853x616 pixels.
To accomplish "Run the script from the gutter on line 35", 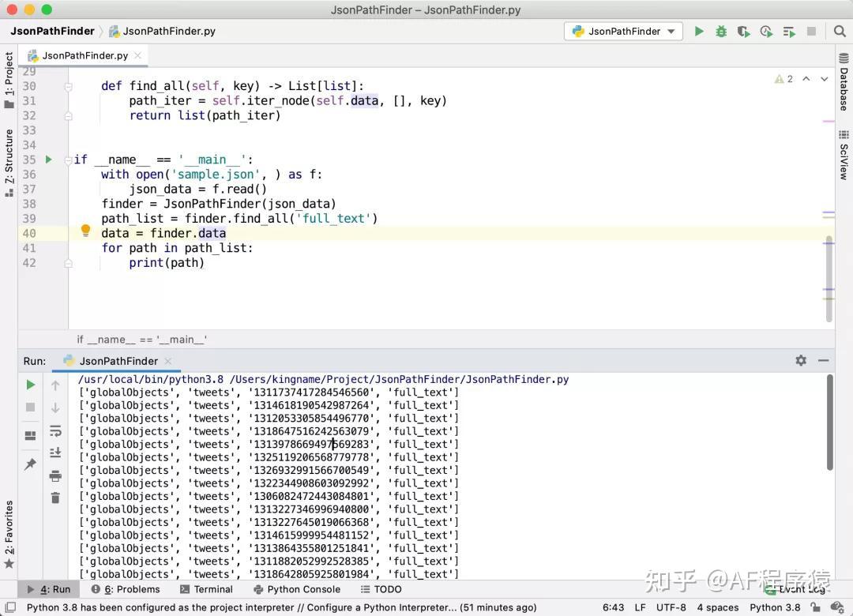I will 48,159.
